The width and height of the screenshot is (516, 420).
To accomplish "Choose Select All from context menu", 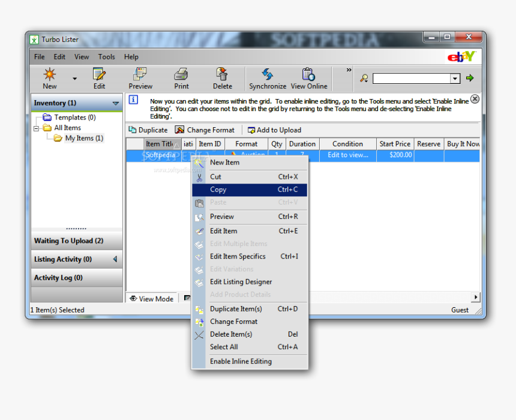I will 250,347.
